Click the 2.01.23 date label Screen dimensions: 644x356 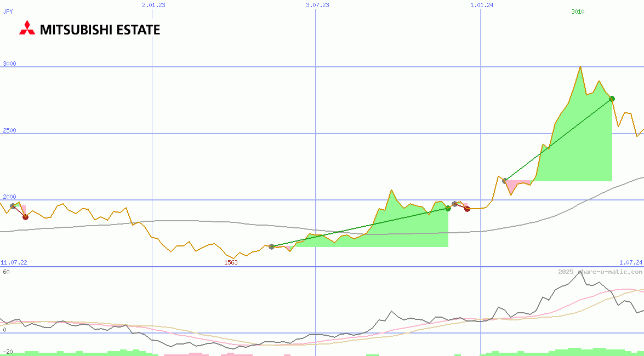(x=153, y=5)
